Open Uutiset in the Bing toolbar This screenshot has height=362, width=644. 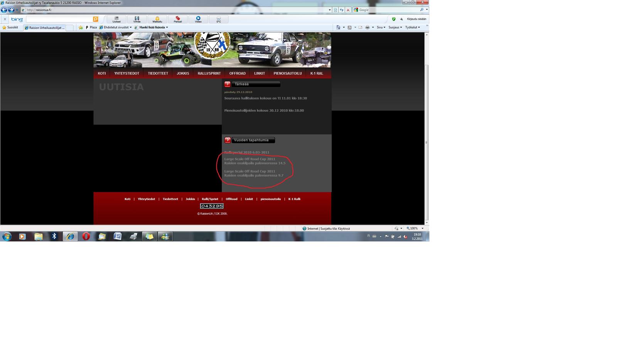pos(116,19)
